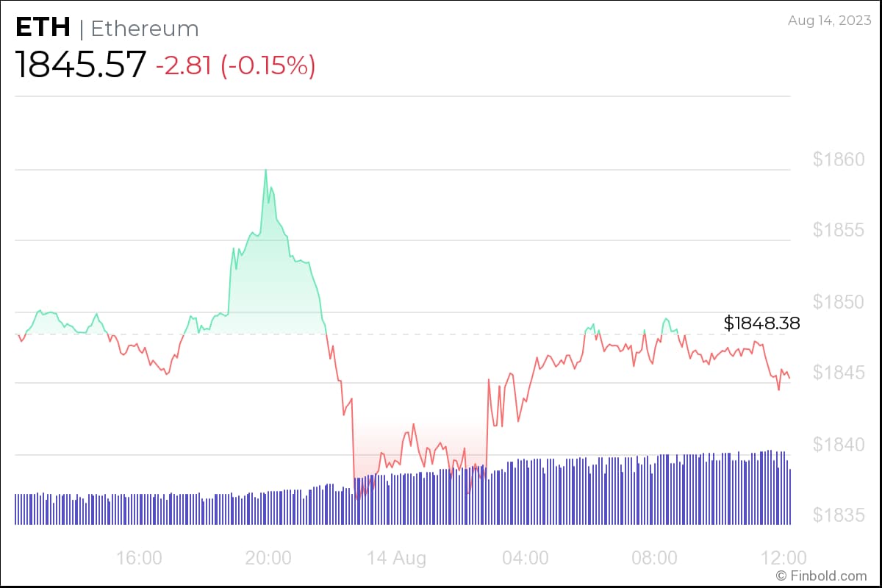Click the 08:00 time axis label
Screen dimensions: 882x588
[654, 558]
